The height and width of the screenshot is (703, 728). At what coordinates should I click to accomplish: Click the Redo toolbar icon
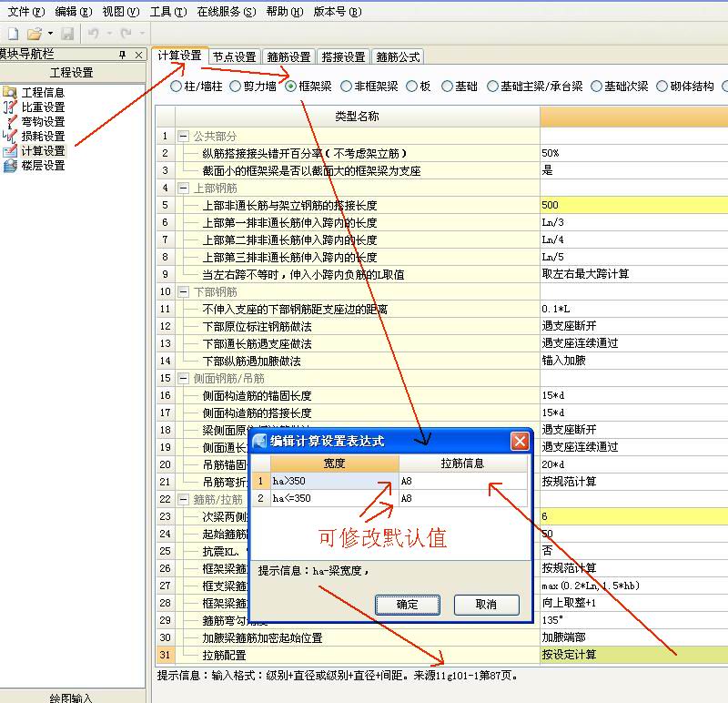pyautogui.click(x=126, y=34)
